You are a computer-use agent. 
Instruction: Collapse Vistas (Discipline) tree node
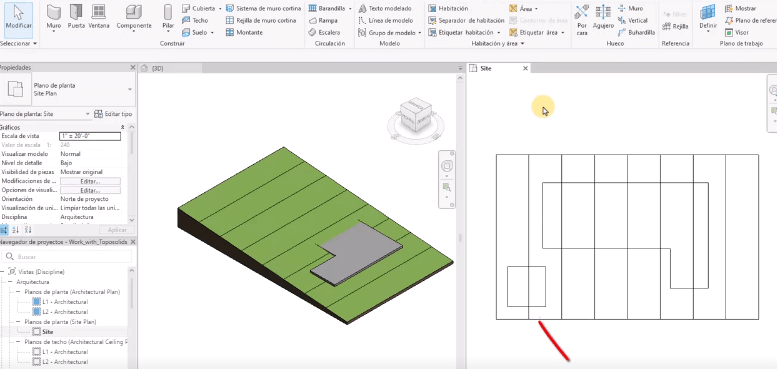click(x=3, y=272)
